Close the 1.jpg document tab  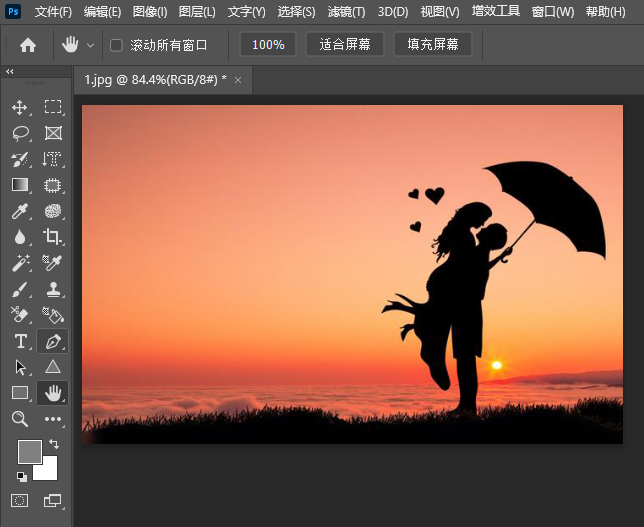pyautogui.click(x=238, y=80)
